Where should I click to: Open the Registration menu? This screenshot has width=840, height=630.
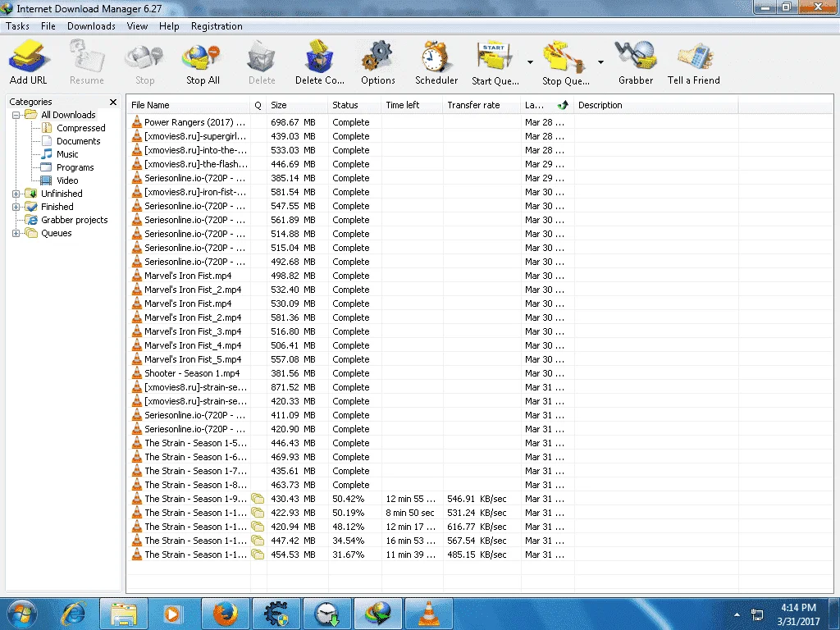click(x=217, y=26)
